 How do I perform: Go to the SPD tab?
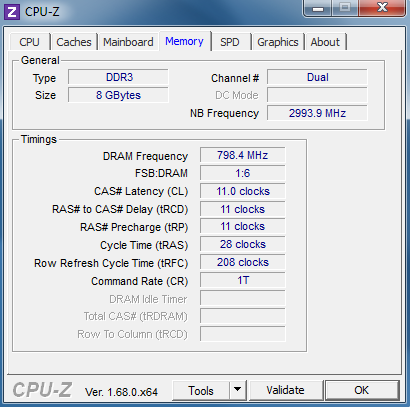230,42
